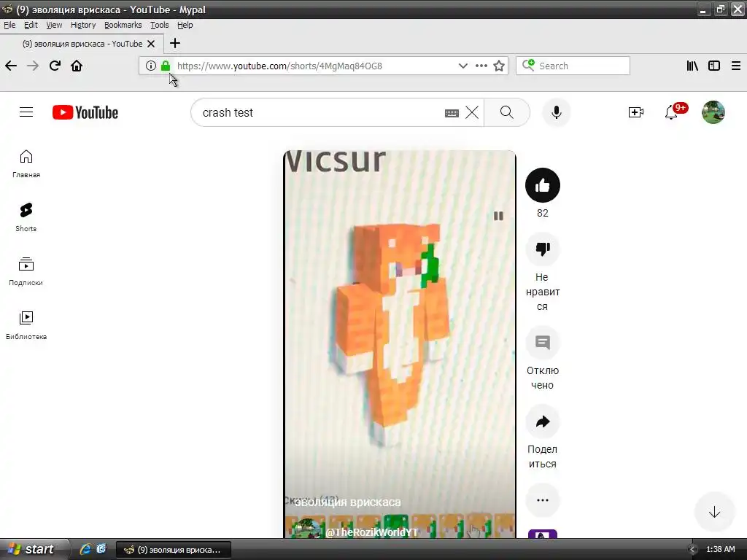The image size is (747, 560).
Task: Show site information icon in address bar
Action: pos(150,66)
